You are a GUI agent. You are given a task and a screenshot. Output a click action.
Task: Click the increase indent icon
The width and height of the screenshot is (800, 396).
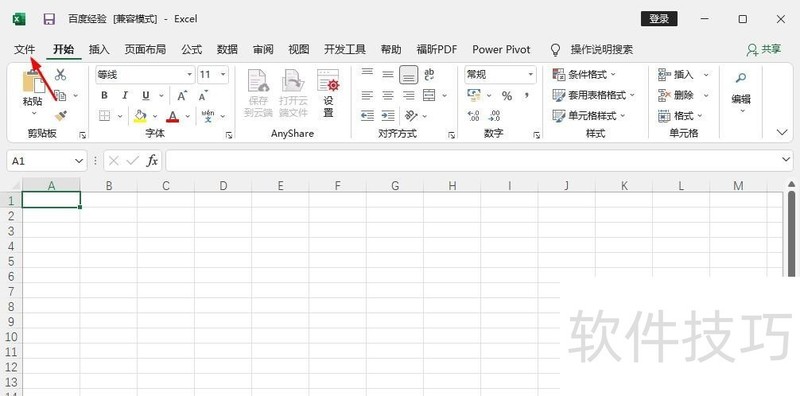pyautogui.click(x=388, y=116)
